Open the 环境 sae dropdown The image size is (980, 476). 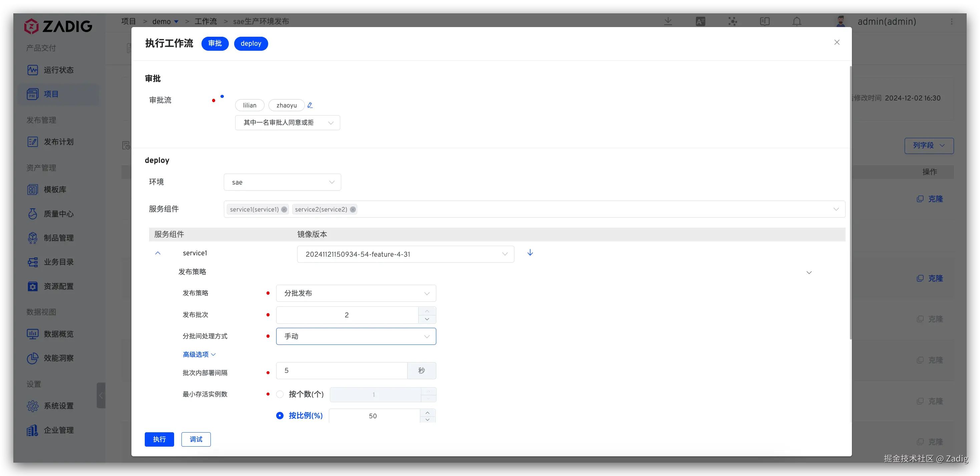pos(282,182)
